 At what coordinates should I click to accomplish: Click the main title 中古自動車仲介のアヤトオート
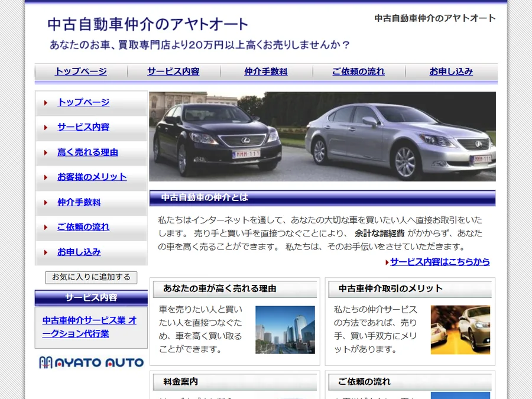click(x=148, y=24)
